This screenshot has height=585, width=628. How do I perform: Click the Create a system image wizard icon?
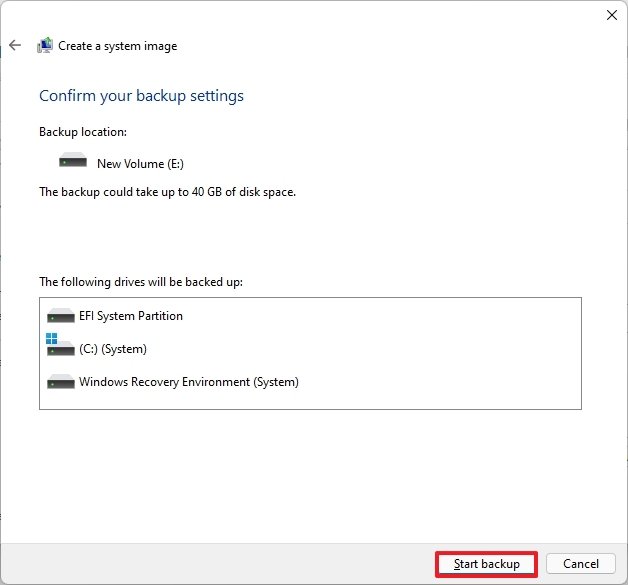point(45,45)
